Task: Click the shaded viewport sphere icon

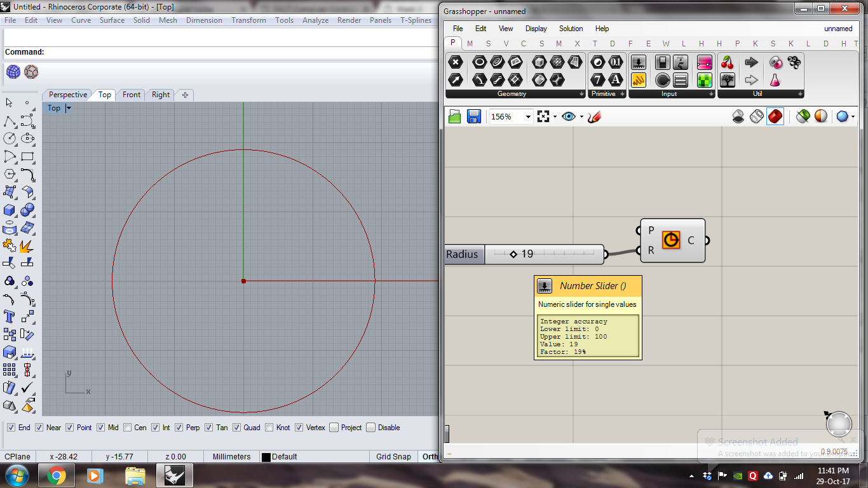Action: [13, 72]
